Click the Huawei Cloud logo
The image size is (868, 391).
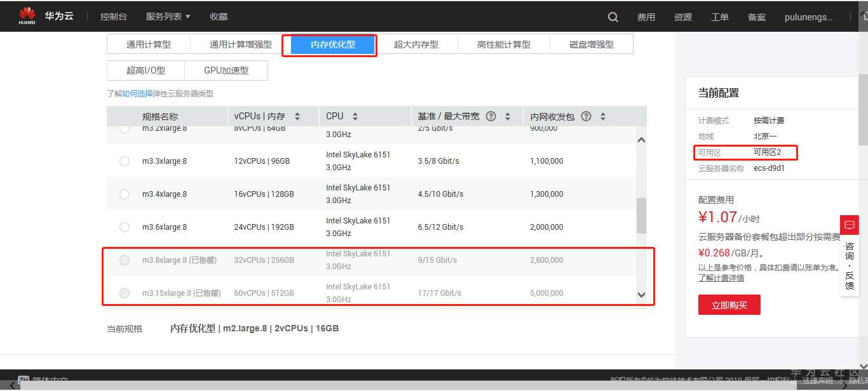coord(46,17)
